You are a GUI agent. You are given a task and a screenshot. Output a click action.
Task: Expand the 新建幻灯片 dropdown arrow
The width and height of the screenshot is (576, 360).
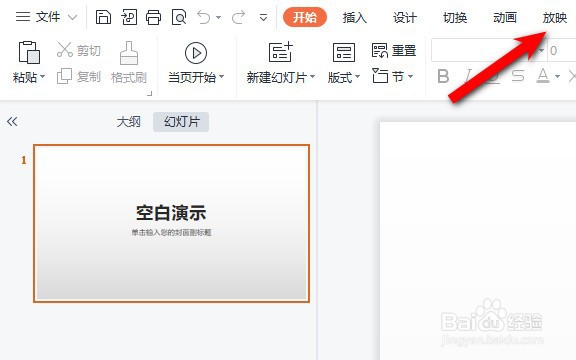pyautogui.click(x=313, y=77)
